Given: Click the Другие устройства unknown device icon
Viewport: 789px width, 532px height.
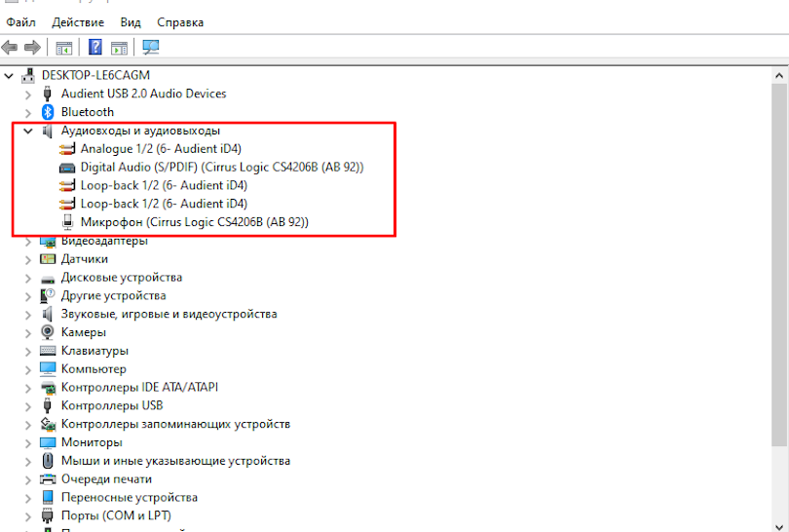Looking at the screenshot, I should pos(48,296).
